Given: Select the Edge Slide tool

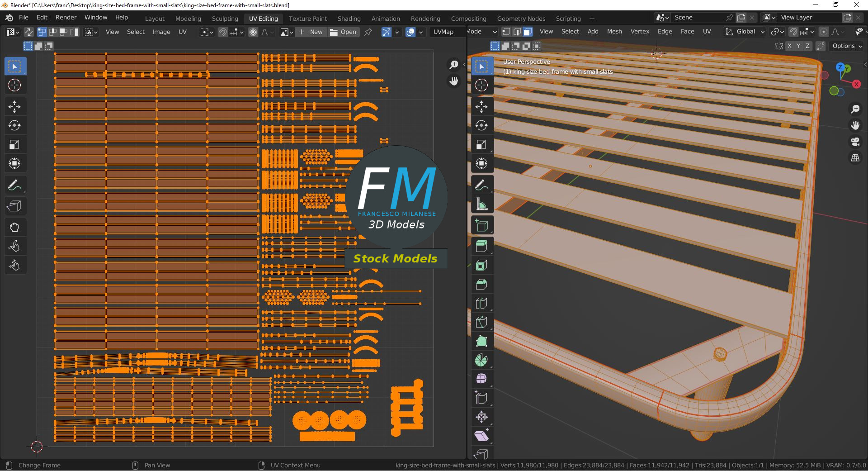Looking at the screenshot, I should [x=481, y=398].
